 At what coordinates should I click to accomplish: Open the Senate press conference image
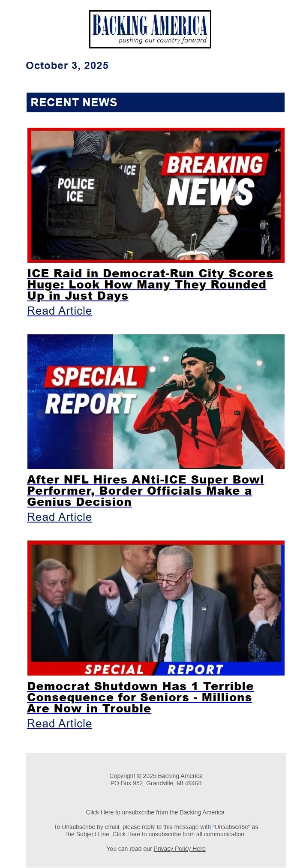pyautogui.click(x=156, y=608)
